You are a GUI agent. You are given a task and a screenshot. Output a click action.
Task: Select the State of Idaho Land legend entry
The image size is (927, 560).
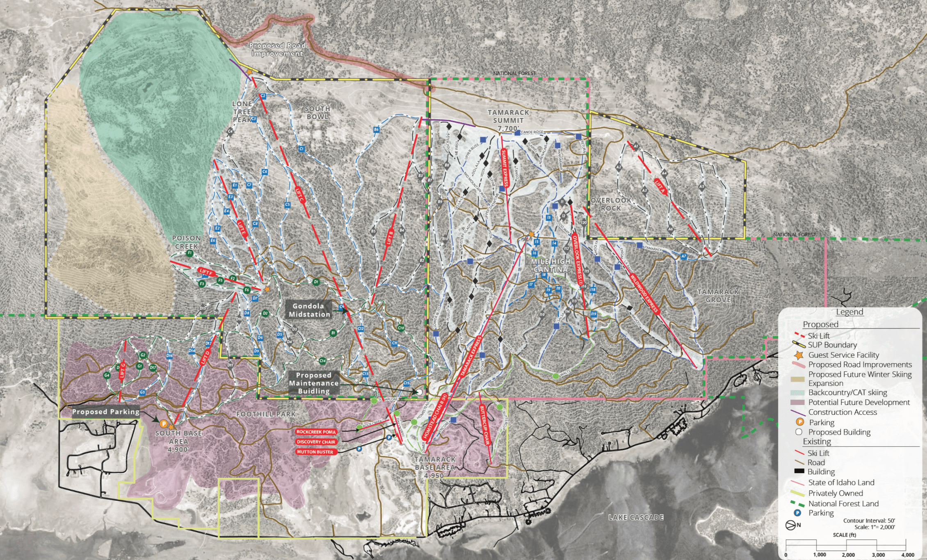(833, 483)
